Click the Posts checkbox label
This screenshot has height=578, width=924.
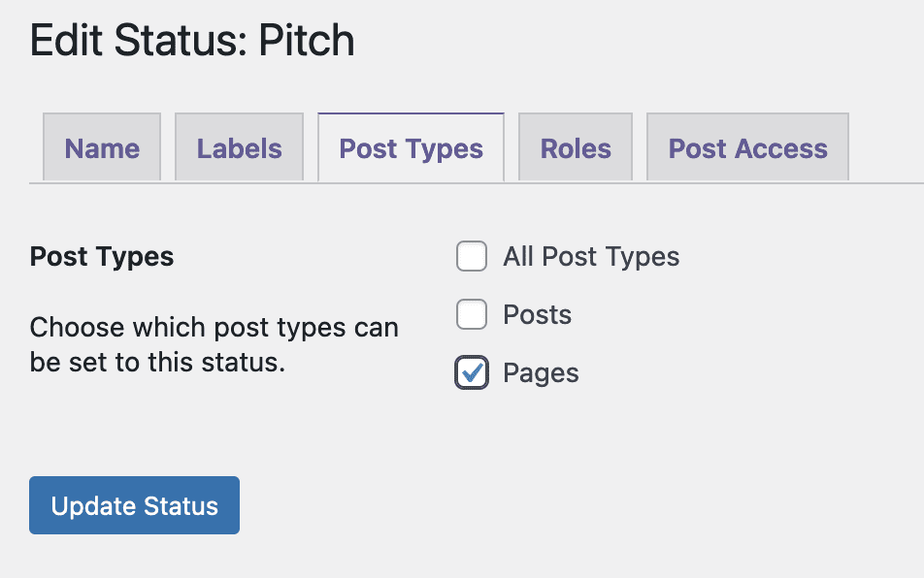(x=536, y=314)
